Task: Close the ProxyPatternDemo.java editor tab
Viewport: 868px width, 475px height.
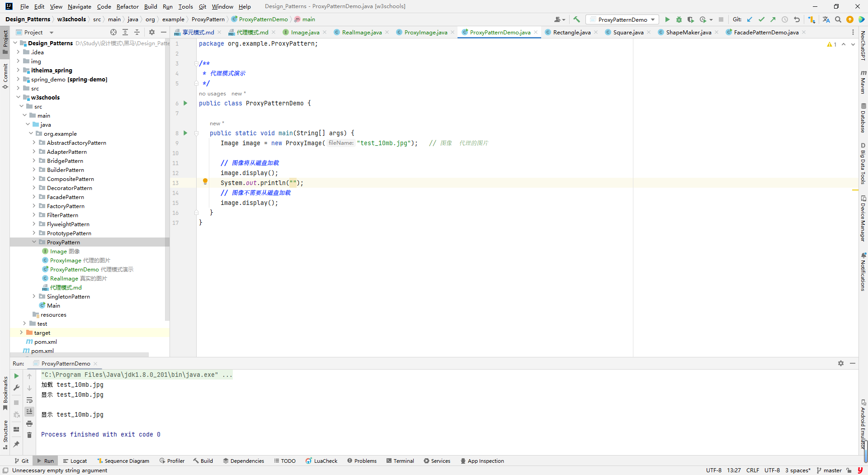Action: [536, 32]
